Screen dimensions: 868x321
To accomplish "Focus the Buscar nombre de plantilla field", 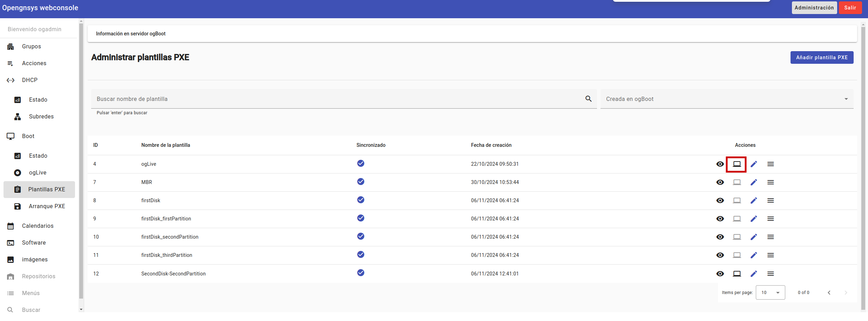I will 337,99.
